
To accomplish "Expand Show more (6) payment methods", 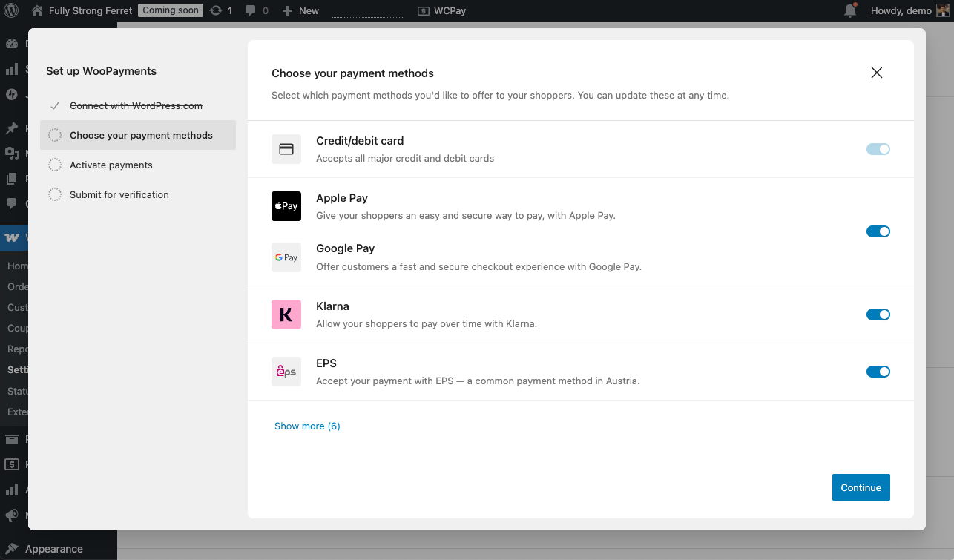I will coord(307,426).
